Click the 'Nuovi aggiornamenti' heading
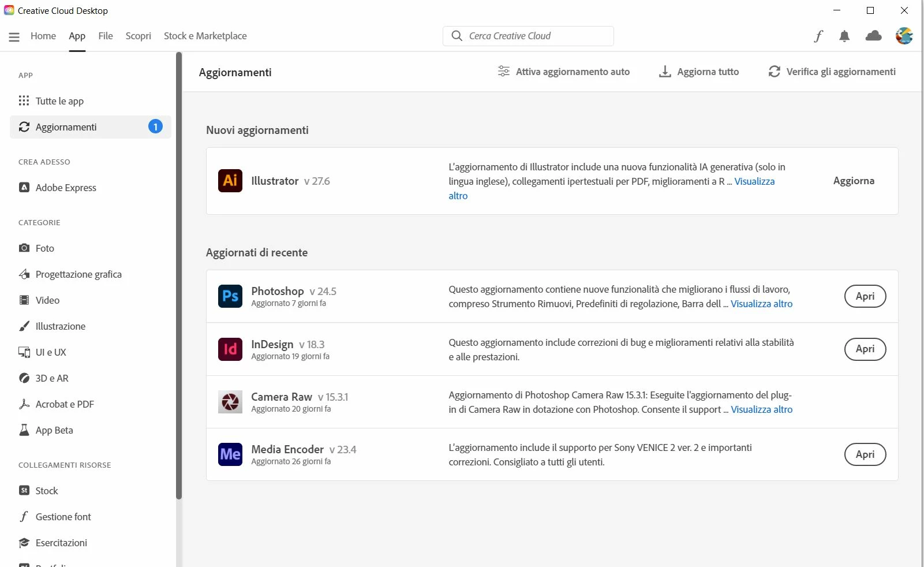 [x=257, y=130]
